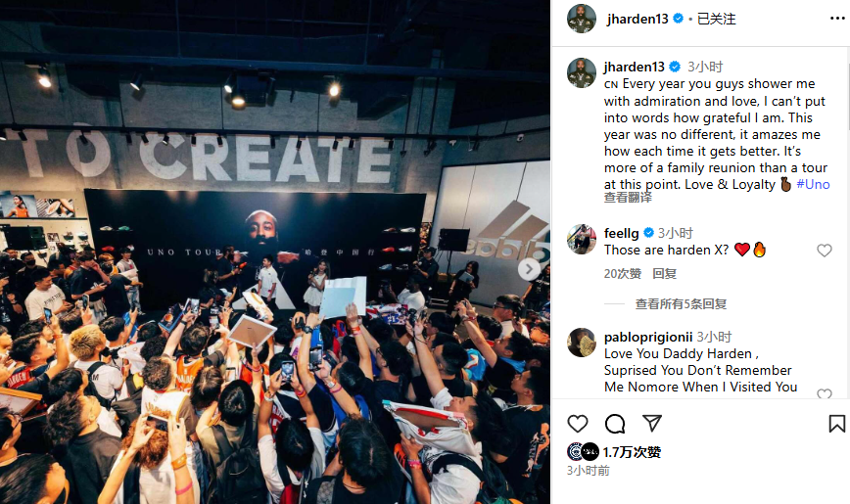Open the three-dot more options menu
The image size is (850, 504).
tap(837, 19)
